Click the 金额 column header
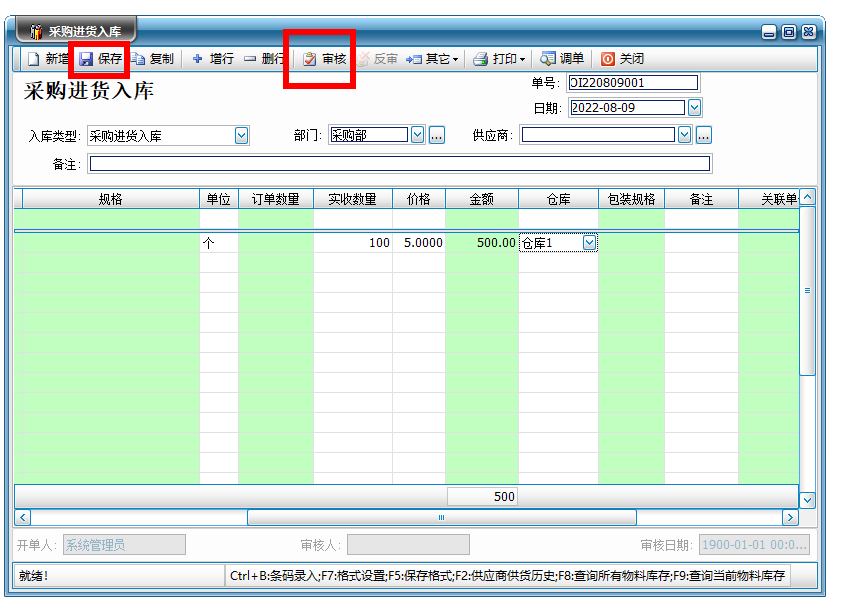 point(482,199)
